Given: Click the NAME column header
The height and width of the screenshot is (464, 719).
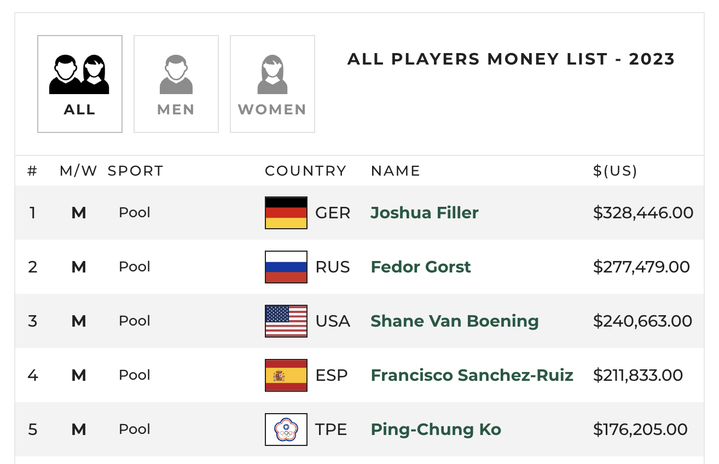Looking at the screenshot, I should 395,171.
